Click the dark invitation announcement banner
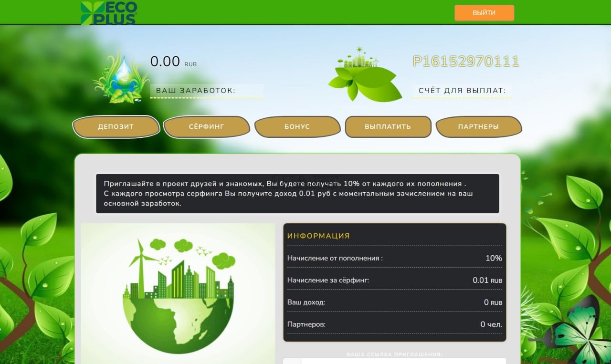 [297, 193]
